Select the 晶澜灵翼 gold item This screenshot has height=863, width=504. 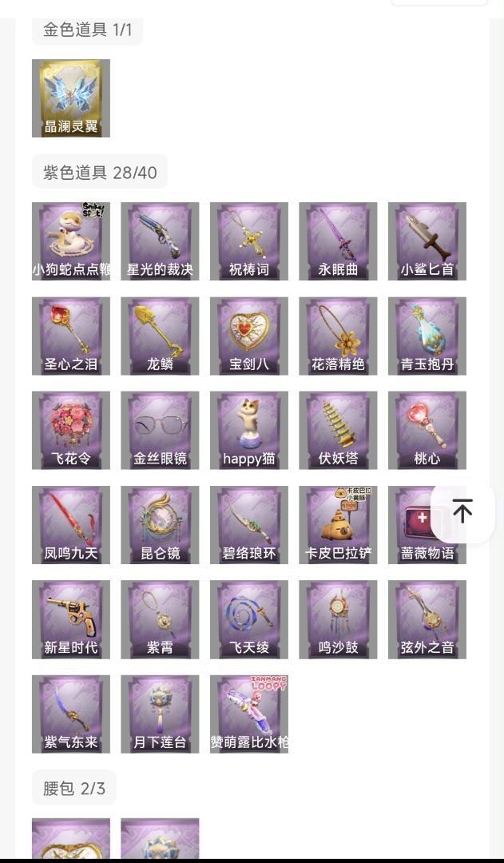pos(71,98)
